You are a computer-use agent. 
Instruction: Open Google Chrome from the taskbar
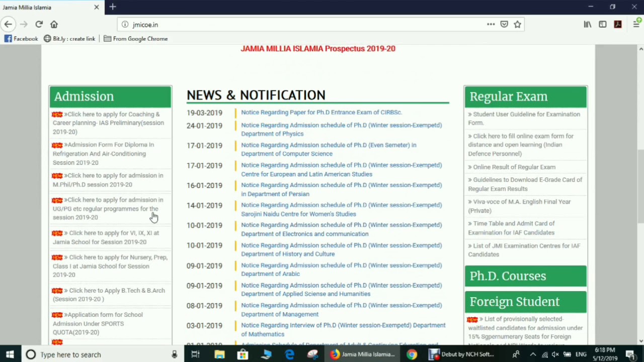(412, 354)
